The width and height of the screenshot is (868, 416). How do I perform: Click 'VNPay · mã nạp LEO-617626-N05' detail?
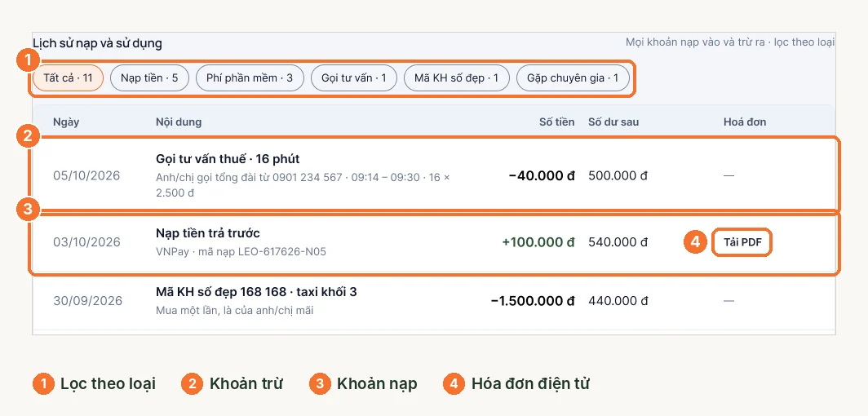point(241,252)
